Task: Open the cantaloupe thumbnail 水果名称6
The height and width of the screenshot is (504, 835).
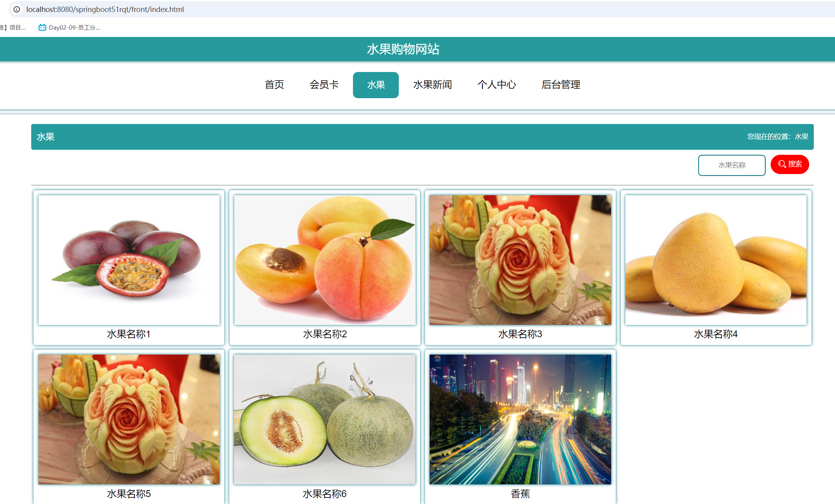Action: click(x=325, y=419)
